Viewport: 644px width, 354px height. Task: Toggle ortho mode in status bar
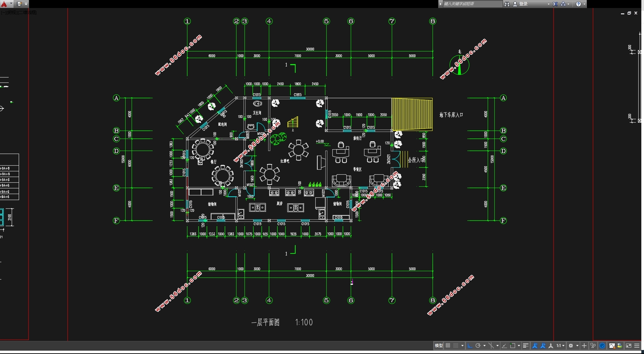[470, 346]
